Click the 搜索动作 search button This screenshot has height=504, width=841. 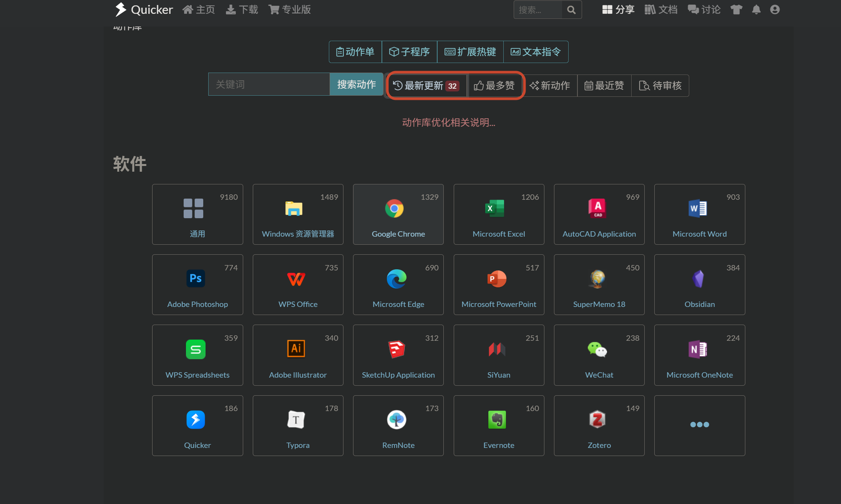(357, 84)
